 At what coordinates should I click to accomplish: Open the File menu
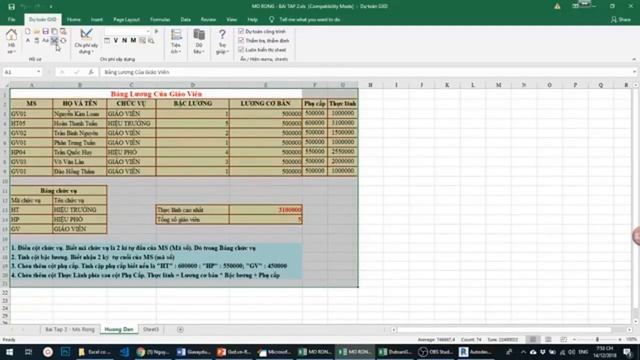tap(11, 20)
